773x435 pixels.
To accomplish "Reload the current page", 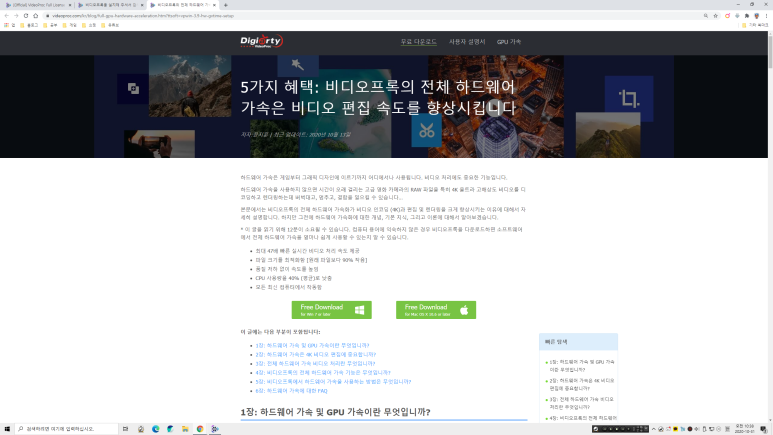I will (x=26, y=16).
